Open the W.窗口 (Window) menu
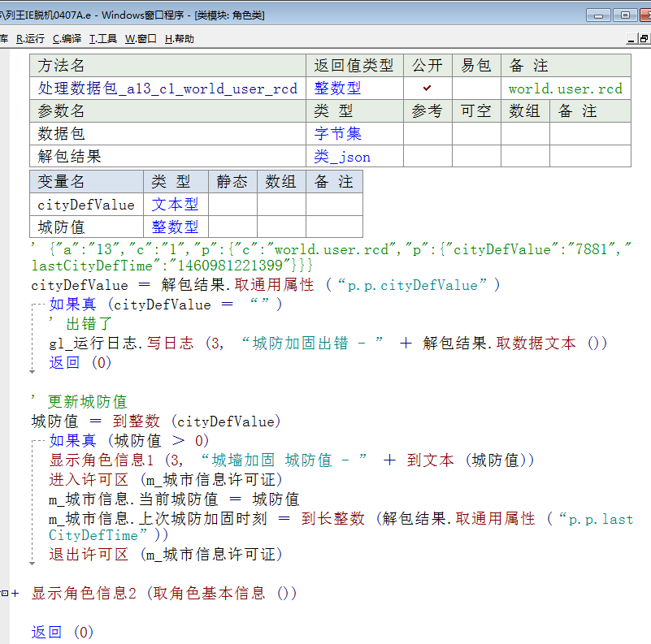 [141, 38]
